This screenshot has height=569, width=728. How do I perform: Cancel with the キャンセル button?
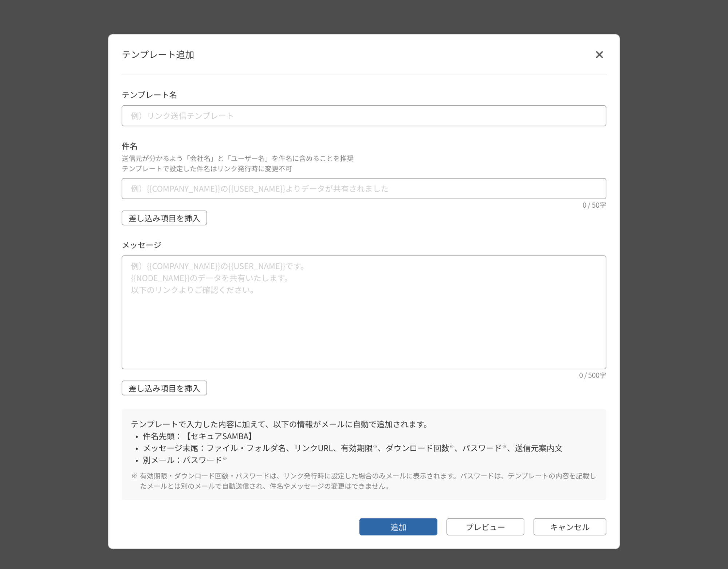pyautogui.click(x=570, y=527)
